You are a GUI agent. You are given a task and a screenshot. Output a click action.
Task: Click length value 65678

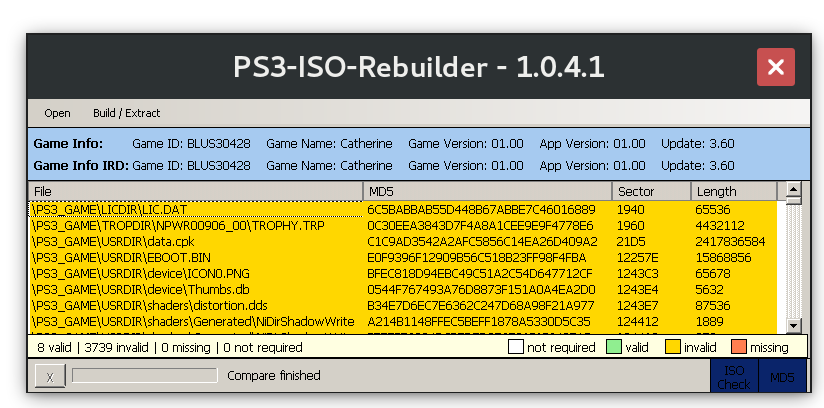(713, 273)
